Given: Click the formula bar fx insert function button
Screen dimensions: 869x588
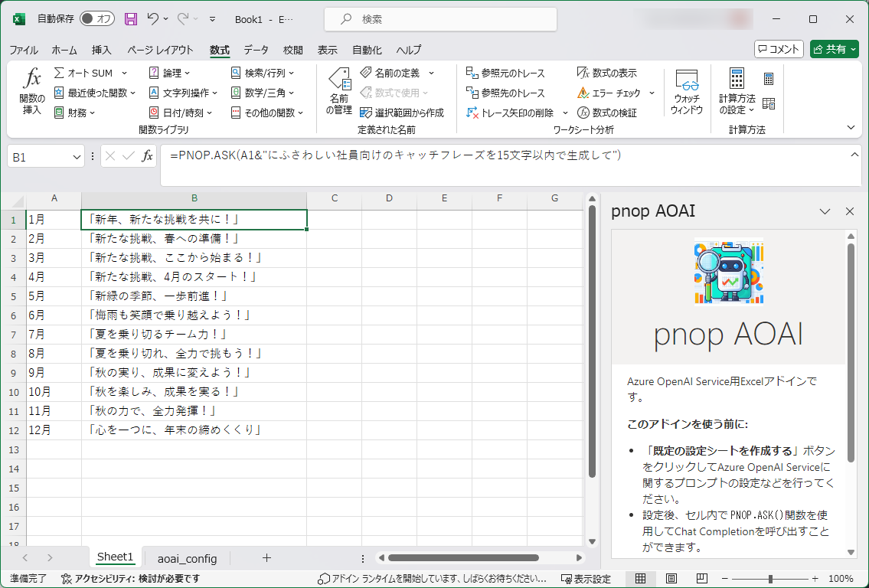Looking at the screenshot, I should coord(147,157).
